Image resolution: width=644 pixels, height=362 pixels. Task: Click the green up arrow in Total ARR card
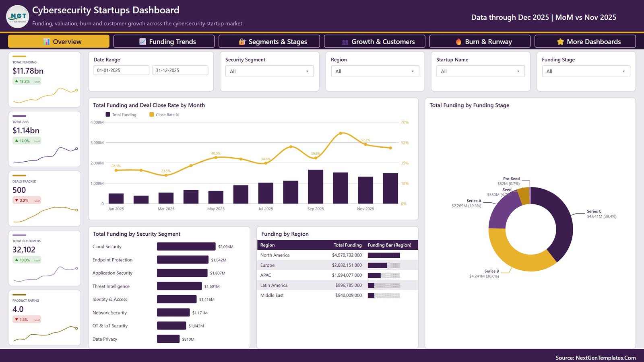[17, 141]
